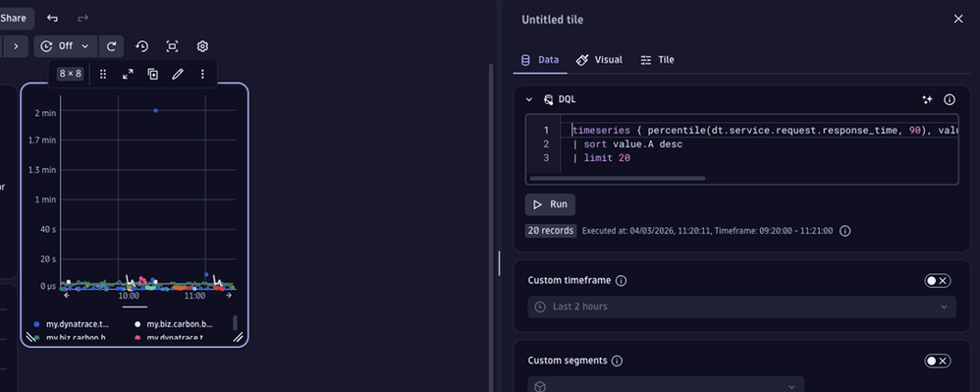Click query line 2 sort value.A desc

627,144
